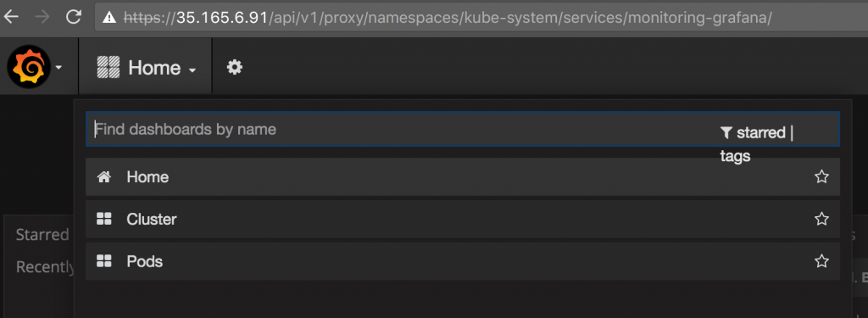Open the dashboard settings gear icon
Image resolution: width=868 pixels, height=318 pixels.
click(235, 68)
